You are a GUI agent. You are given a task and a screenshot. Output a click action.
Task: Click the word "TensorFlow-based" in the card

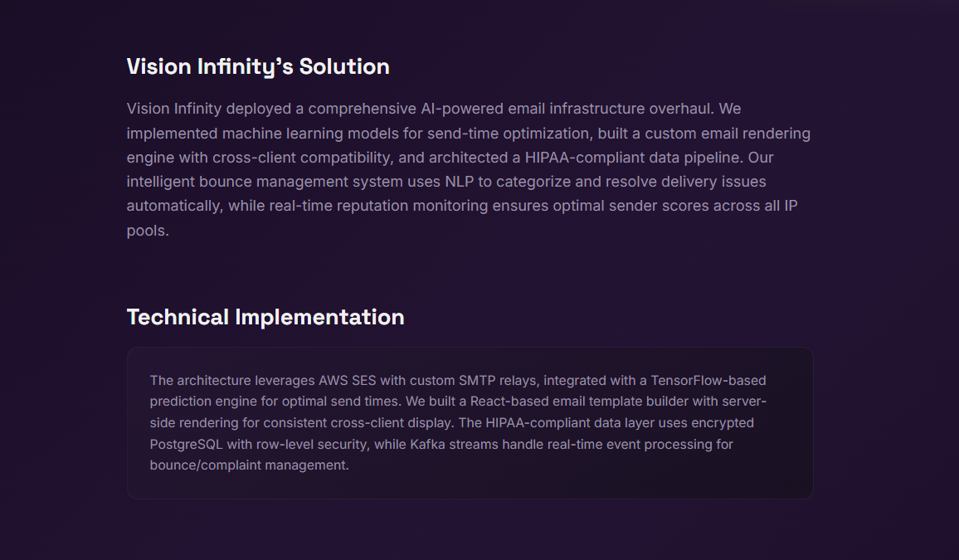[x=708, y=381]
